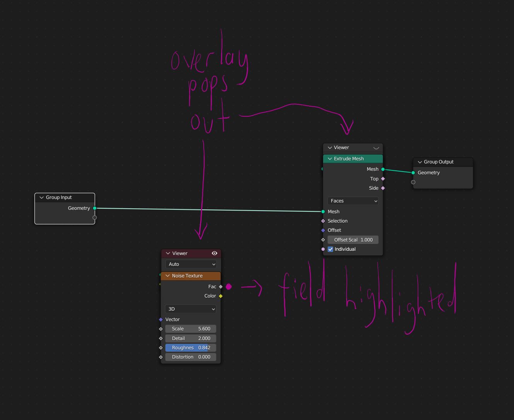This screenshot has width=514, height=420.
Task: Click the Offset Scale field showing 1.000
Action: 353,240
